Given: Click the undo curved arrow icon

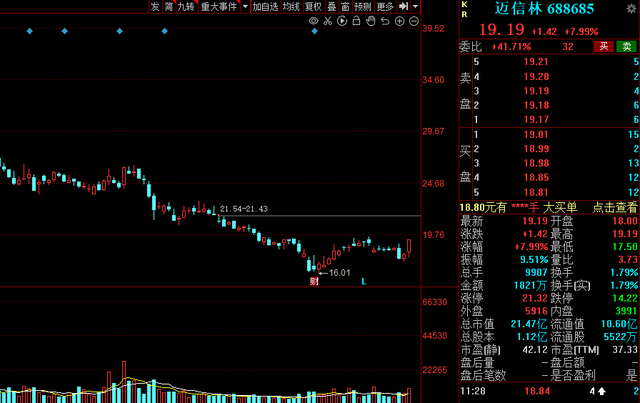Looking at the screenshot, I should click(385, 21).
